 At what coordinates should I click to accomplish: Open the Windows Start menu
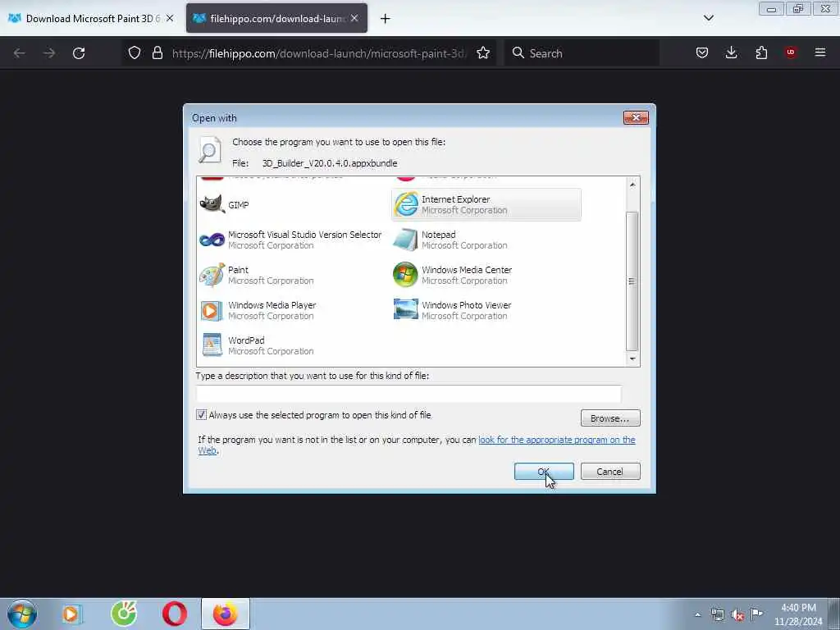(22, 614)
